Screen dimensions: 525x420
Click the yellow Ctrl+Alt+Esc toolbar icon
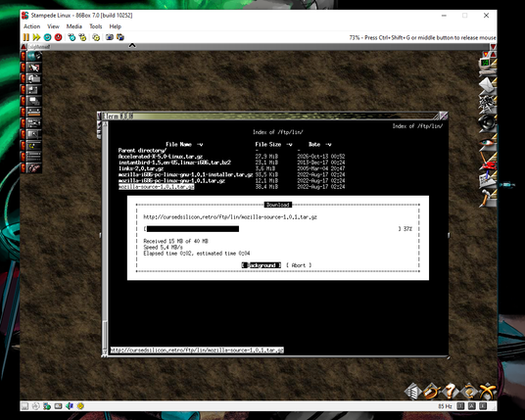coord(82,37)
